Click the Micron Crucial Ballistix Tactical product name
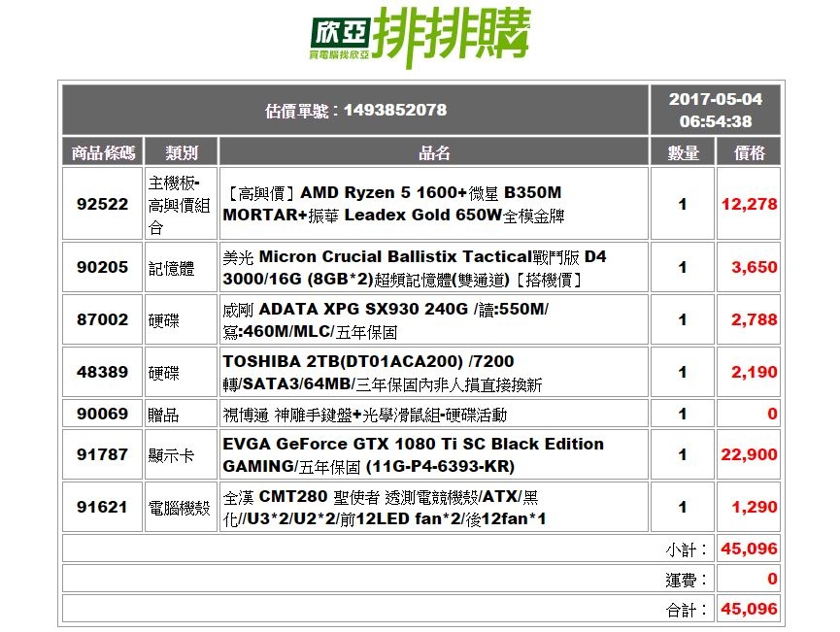 point(415,268)
